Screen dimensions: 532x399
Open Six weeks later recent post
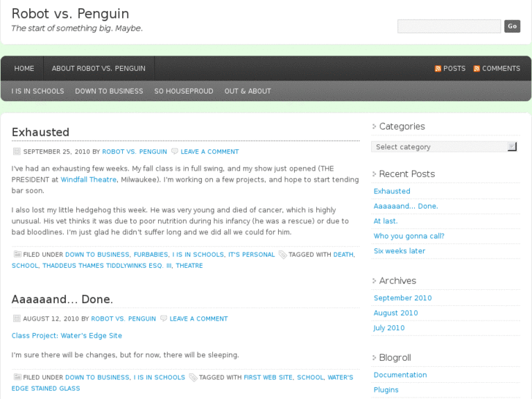[400, 251]
